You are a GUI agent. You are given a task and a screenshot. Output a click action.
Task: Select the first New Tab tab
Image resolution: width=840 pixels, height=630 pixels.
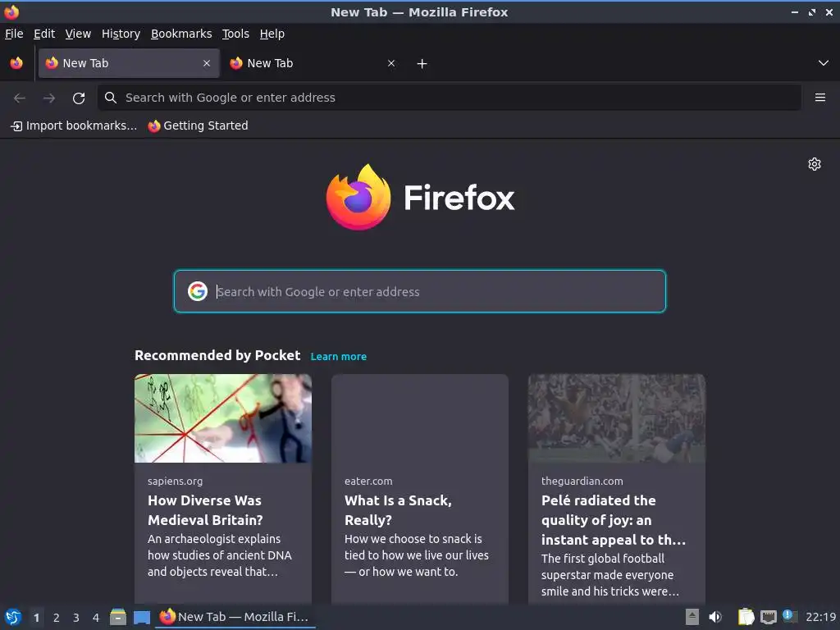click(x=129, y=63)
